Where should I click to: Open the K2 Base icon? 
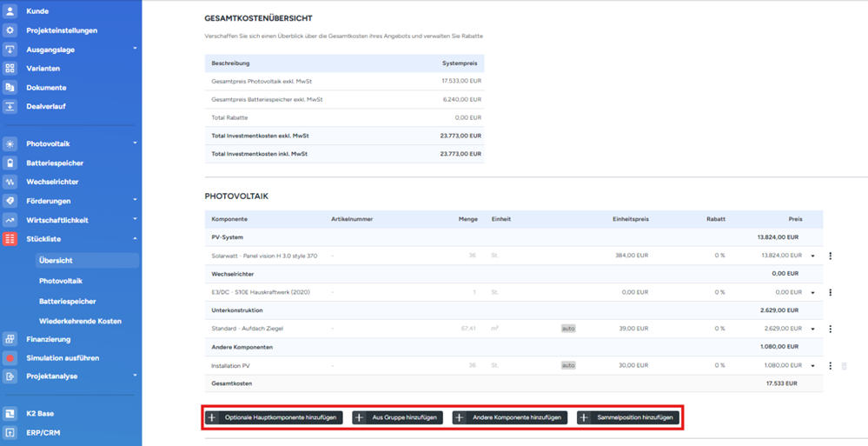(10, 414)
